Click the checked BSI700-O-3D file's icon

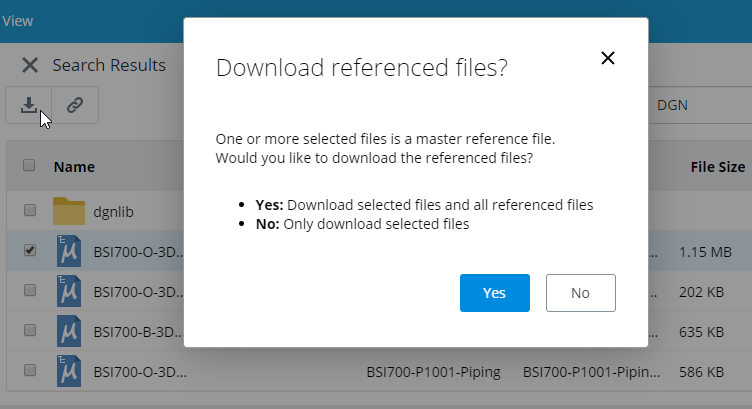pyautogui.click(x=69, y=251)
